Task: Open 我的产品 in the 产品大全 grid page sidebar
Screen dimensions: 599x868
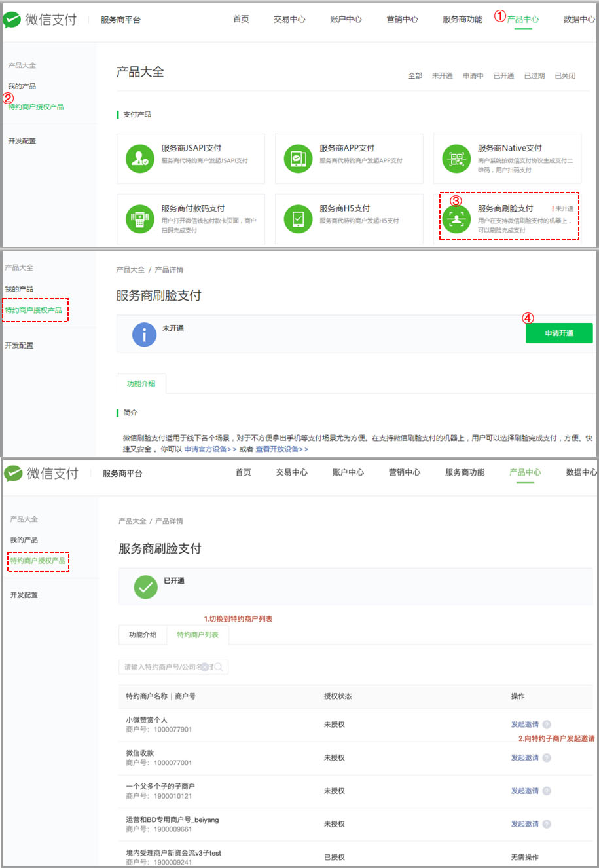Action: click(x=22, y=86)
